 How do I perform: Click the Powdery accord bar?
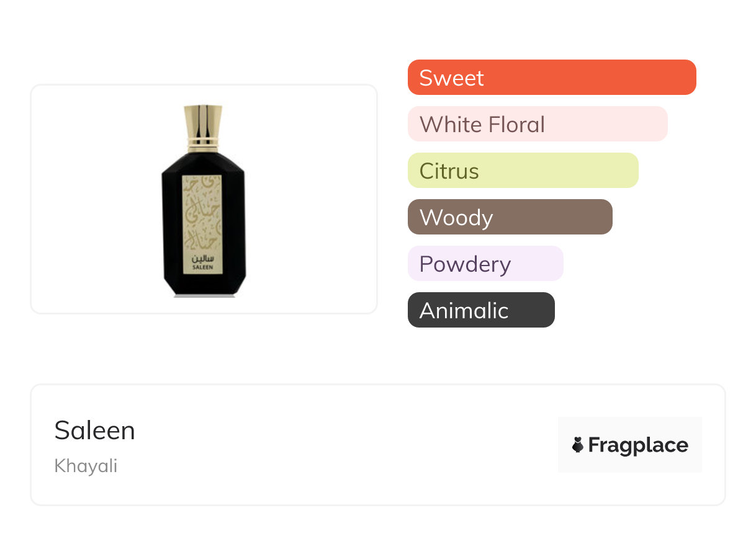coord(485,264)
